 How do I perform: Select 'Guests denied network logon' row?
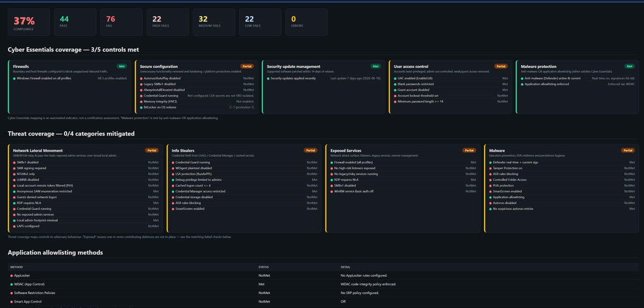click(x=86, y=197)
